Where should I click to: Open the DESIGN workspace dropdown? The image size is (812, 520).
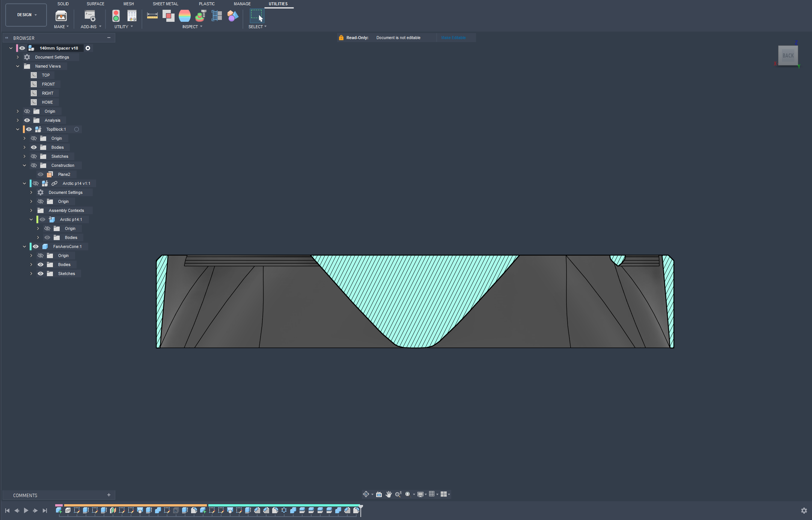coord(26,15)
